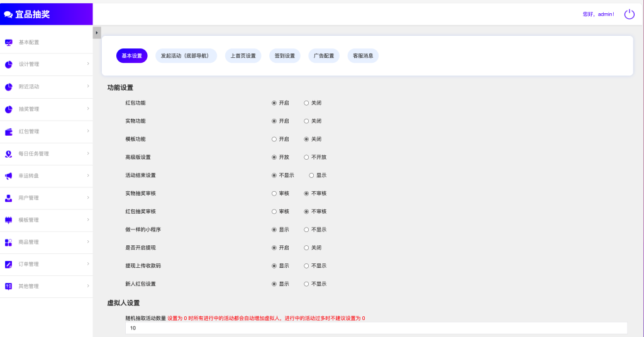The height and width of the screenshot is (337, 644).
Task: Open 设计管理 menu label
Action: point(29,64)
